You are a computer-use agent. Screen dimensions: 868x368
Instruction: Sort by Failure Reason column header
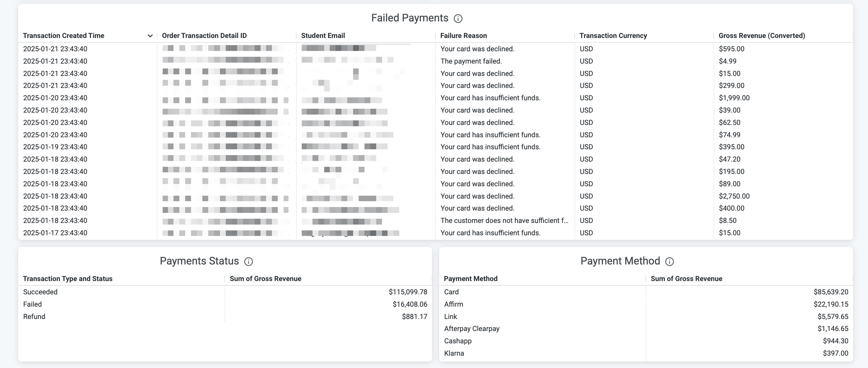(463, 36)
